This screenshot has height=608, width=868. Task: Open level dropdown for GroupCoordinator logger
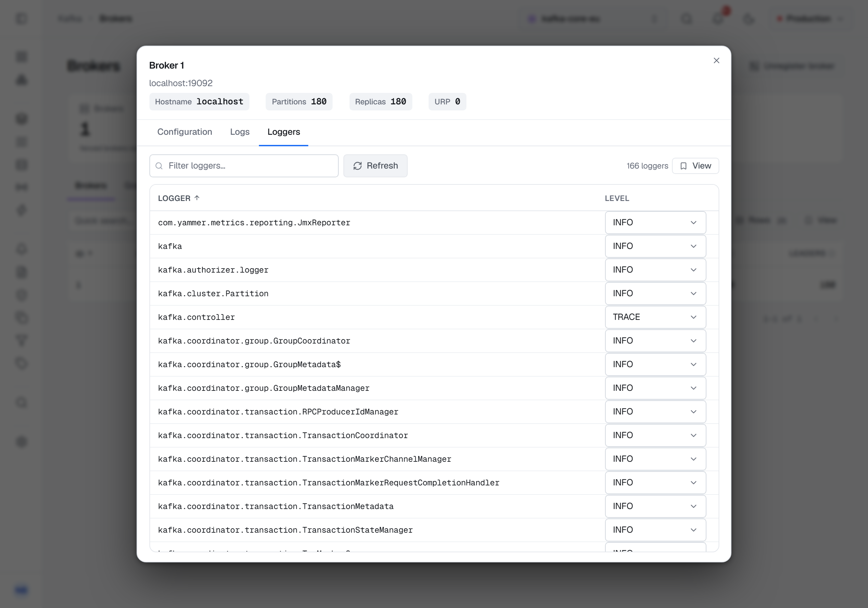(655, 340)
